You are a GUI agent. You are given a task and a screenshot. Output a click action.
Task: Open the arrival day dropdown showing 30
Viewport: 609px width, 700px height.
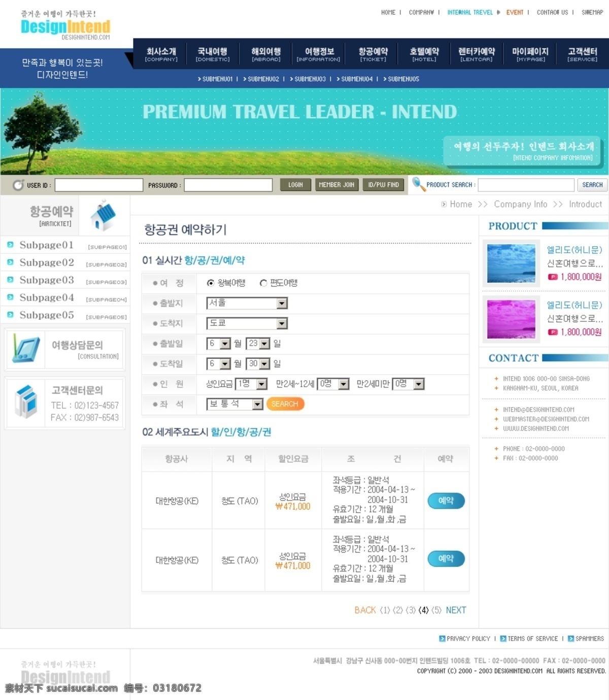click(258, 364)
